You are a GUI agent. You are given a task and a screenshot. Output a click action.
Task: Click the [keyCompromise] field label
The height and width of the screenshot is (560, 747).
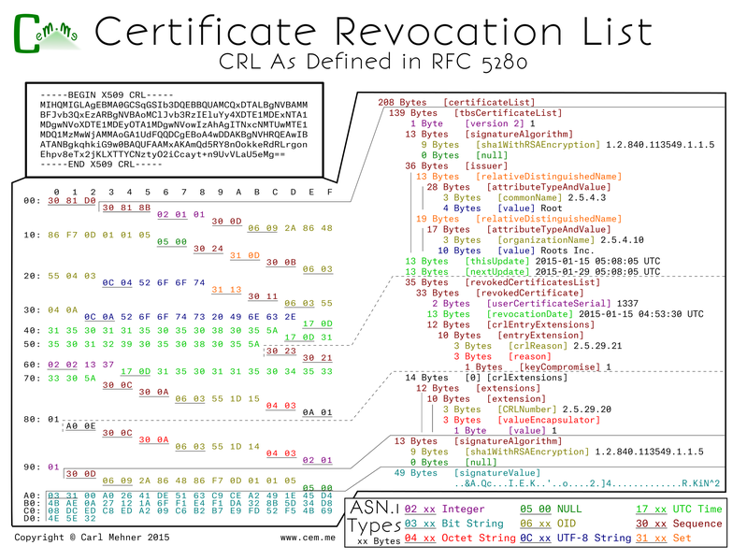(x=559, y=367)
